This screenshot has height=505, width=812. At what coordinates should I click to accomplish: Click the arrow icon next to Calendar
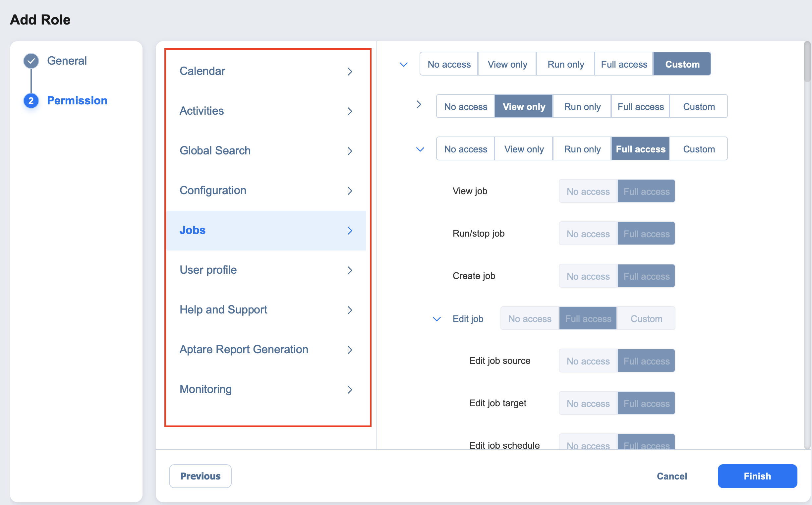(350, 72)
